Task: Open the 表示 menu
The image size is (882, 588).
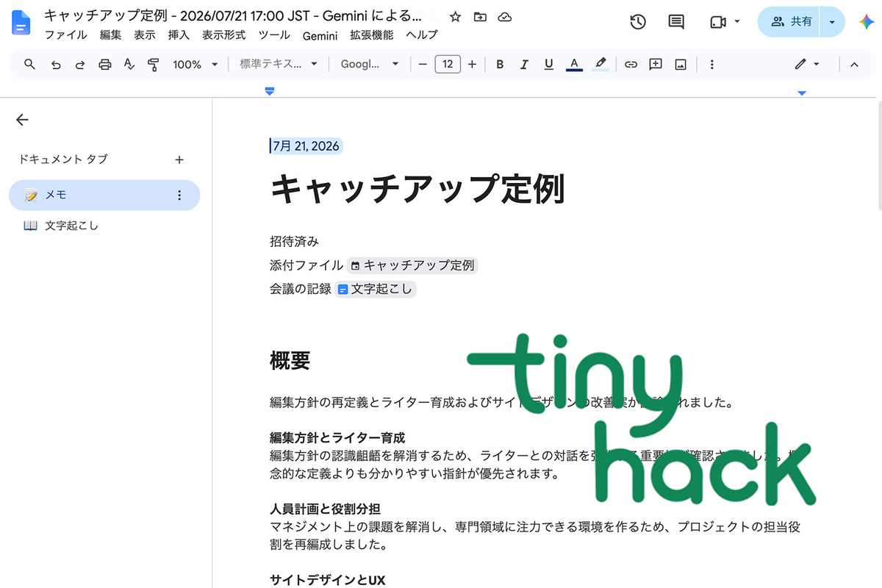Action: [144, 35]
